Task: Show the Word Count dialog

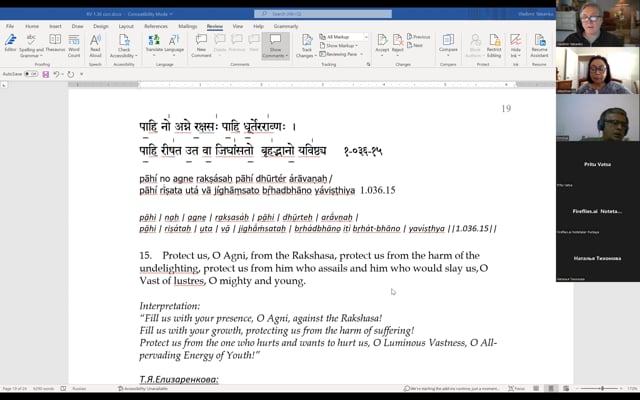Action: coord(74,45)
